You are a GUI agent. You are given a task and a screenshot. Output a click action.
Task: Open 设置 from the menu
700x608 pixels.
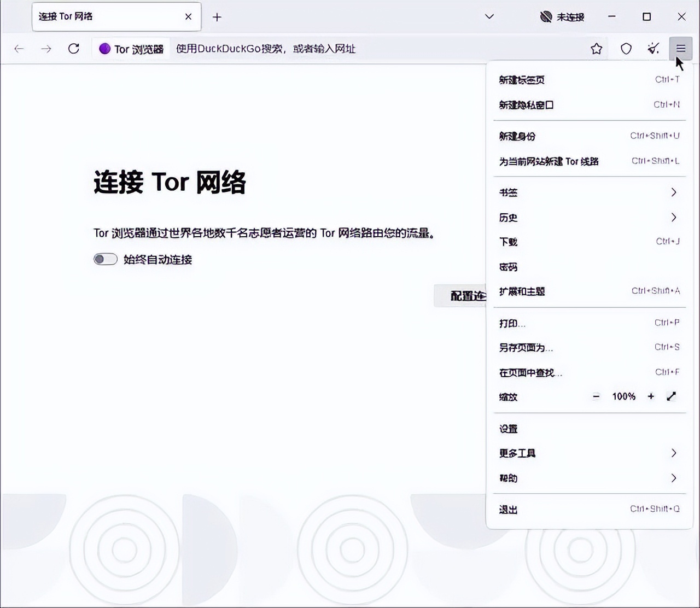(x=589, y=429)
